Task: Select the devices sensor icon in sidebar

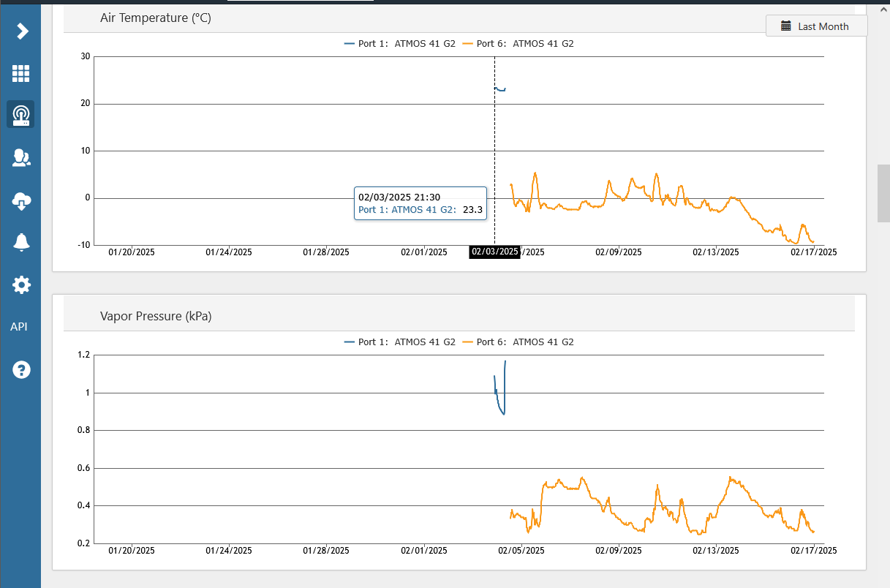Action: pyautogui.click(x=20, y=115)
